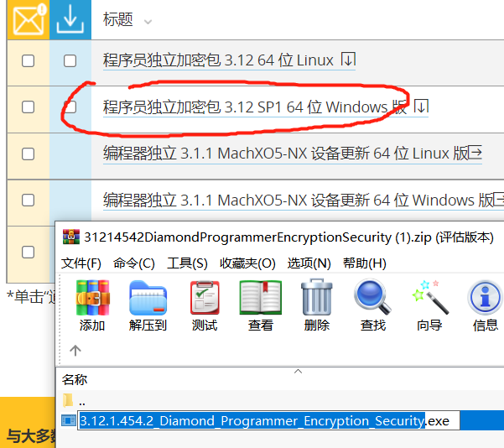Tick notify checkbox for MachXO5-NX Linux row
This screenshot has width=504, height=448.
28,154
